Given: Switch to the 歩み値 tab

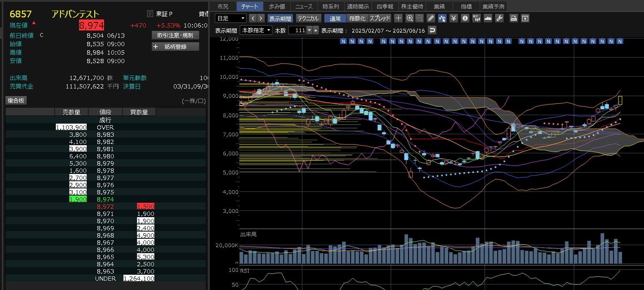Looking at the screenshot, I should click(277, 6).
